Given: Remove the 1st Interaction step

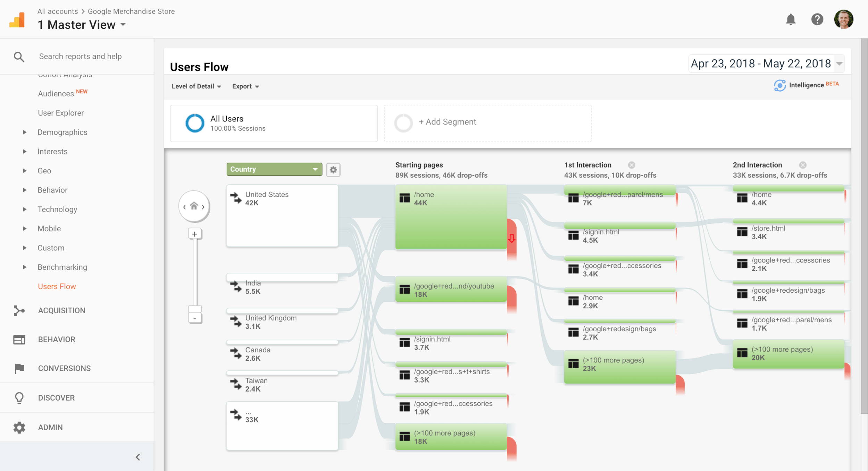Looking at the screenshot, I should [x=631, y=165].
